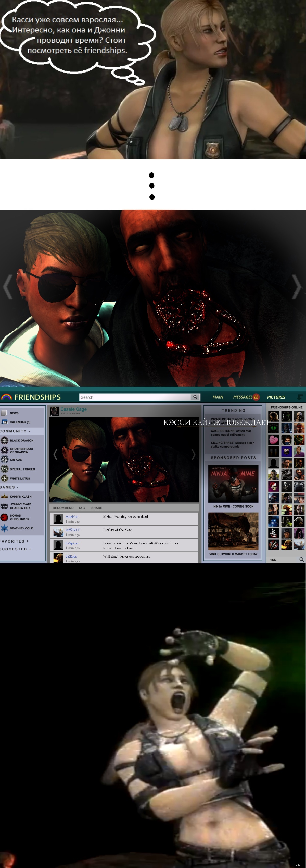The height and width of the screenshot is (868, 306).
Task: Go to the Main tab
Action: tap(218, 397)
